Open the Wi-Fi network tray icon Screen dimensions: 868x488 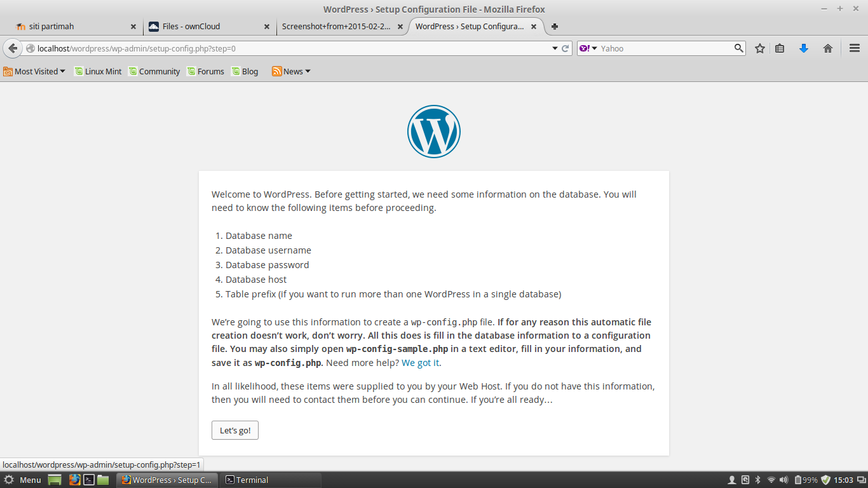click(x=771, y=480)
